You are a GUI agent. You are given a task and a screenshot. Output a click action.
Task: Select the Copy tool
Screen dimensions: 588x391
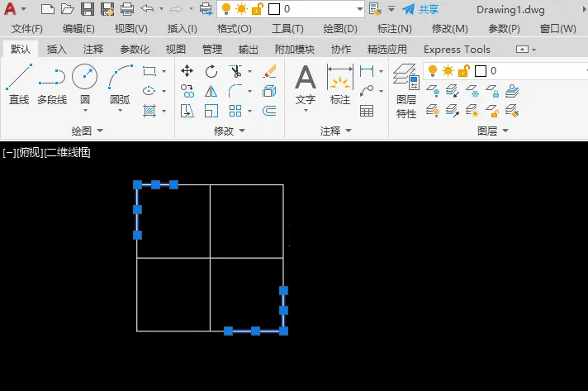(x=187, y=91)
